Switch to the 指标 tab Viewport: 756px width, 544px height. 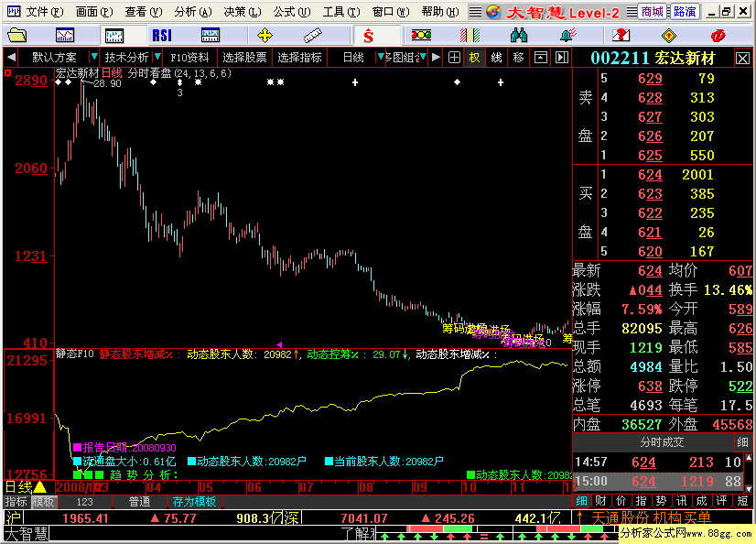[x=16, y=502]
